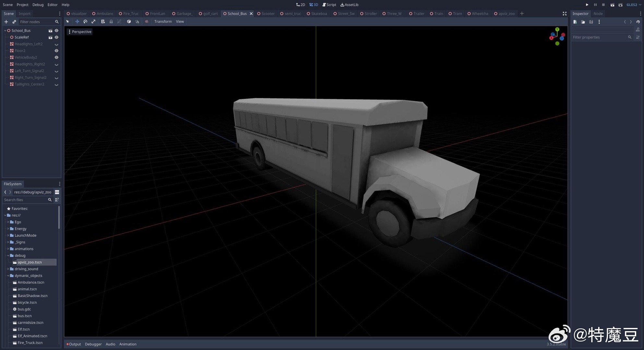Image resolution: width=644 pixels, height=350 pixels.
Task: Click the orange X axis gizmo handle
Action: tap(551, 38)
